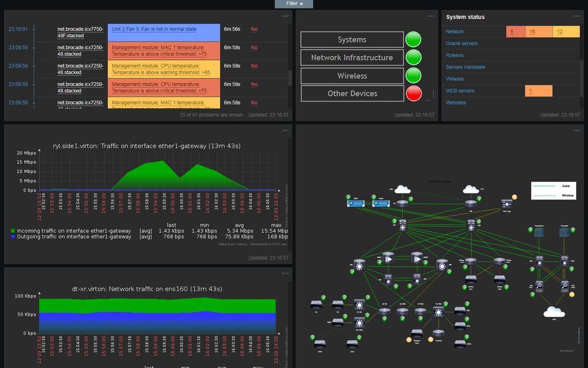Open the Filter dropdown at the top
The image size is (588, 368).
click(x=294, y=4)
